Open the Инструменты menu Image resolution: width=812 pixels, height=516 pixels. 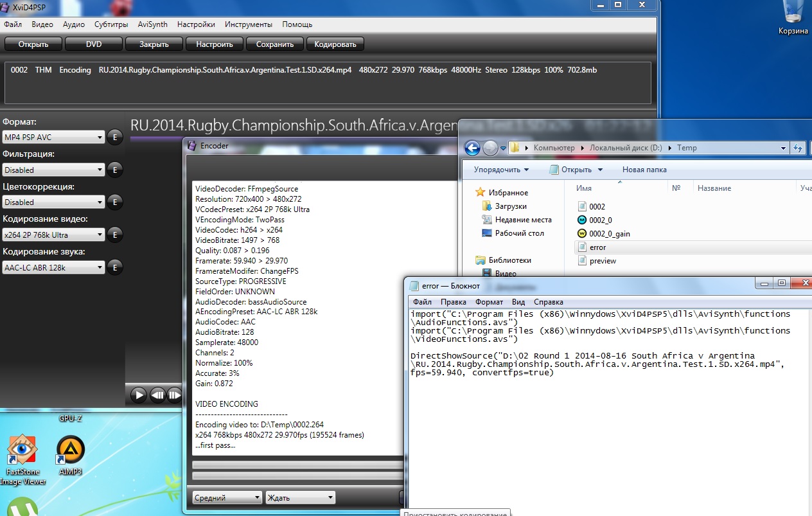coord(249,24)
